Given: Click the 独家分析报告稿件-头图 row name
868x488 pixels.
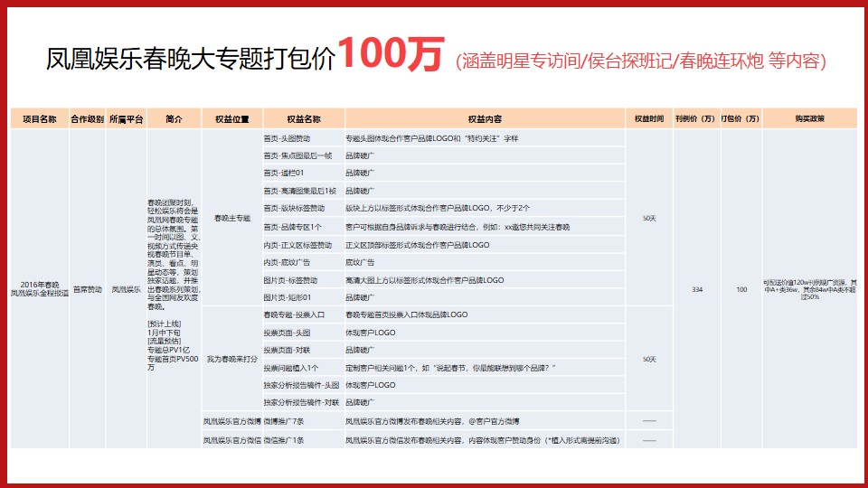Looking at the screenshot, I should tap(301, 385).
